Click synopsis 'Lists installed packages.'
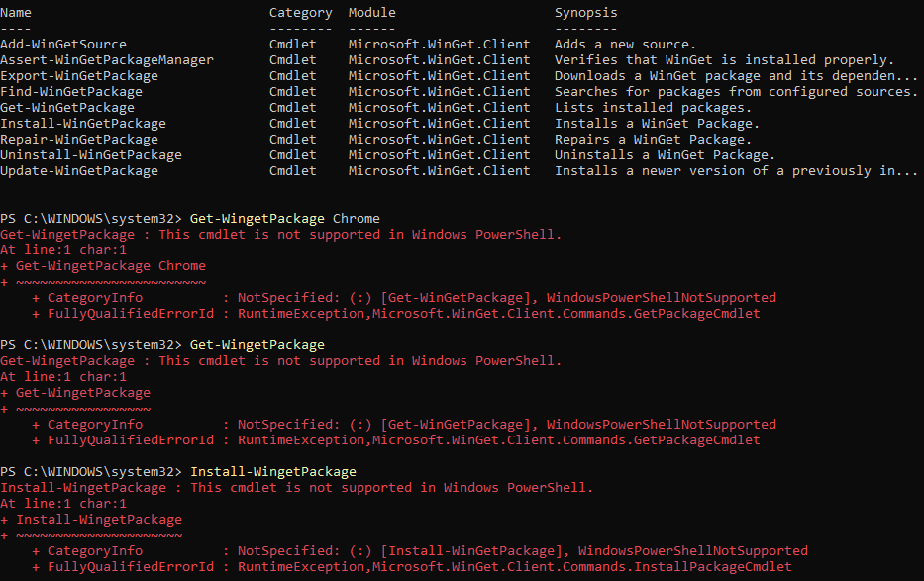 (653, 108)
